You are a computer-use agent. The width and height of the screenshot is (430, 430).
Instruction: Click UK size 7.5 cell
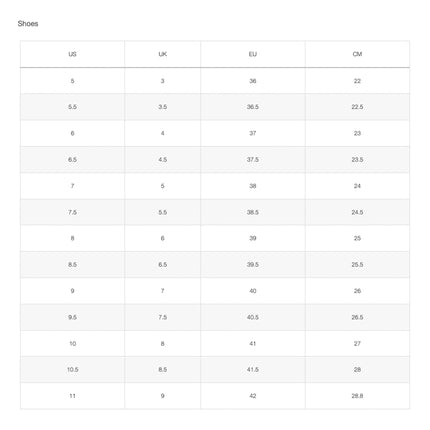(x=163, y=317)
